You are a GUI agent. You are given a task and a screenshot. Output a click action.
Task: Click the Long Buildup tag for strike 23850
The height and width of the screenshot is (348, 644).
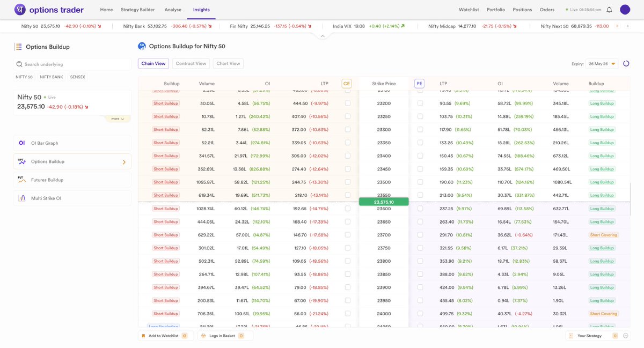(602, 274)
